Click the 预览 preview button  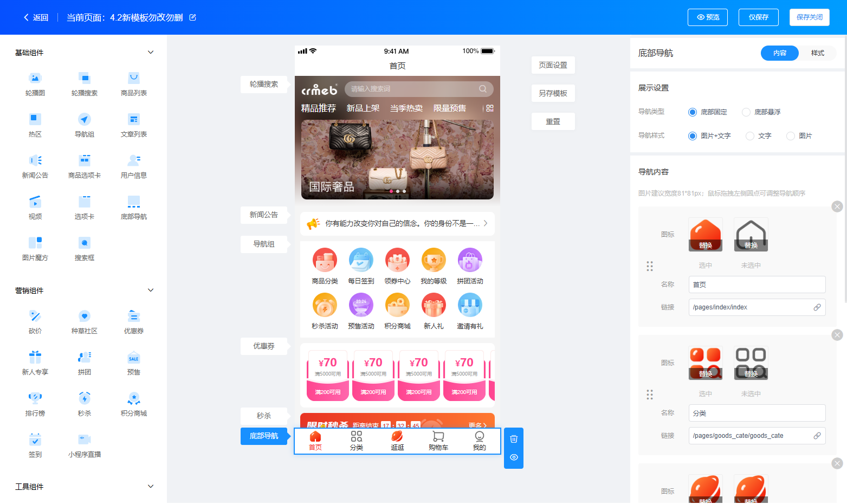[708, 17]
